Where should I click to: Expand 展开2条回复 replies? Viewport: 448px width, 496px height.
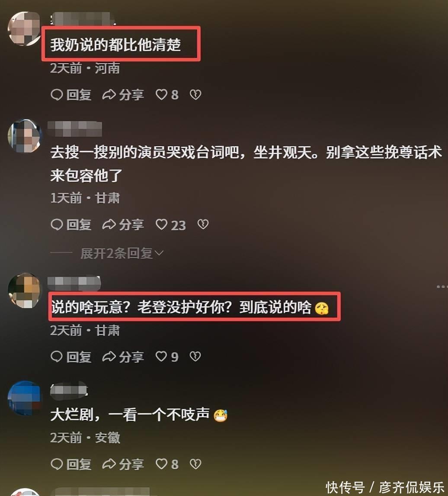(x=122, y=253)
